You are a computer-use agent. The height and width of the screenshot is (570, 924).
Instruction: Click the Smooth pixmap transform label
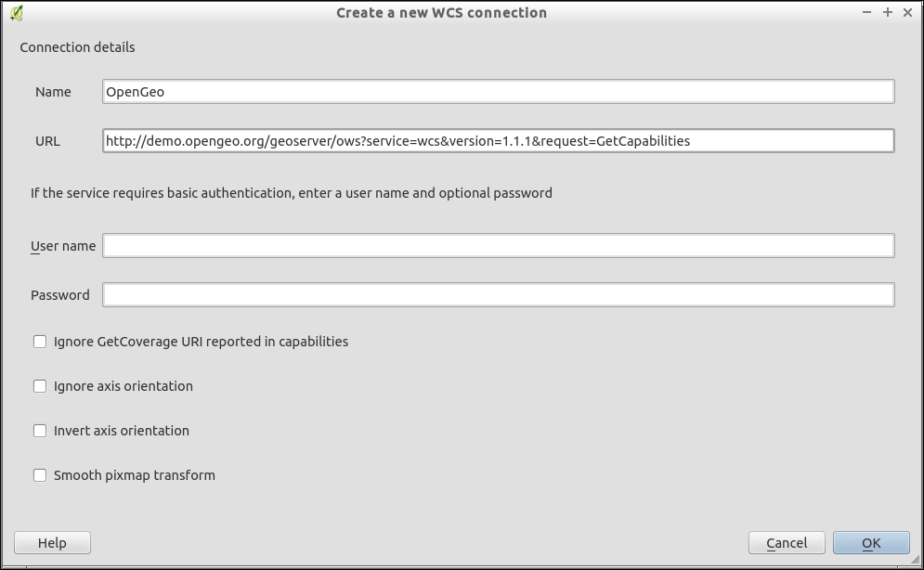point(135,475)
